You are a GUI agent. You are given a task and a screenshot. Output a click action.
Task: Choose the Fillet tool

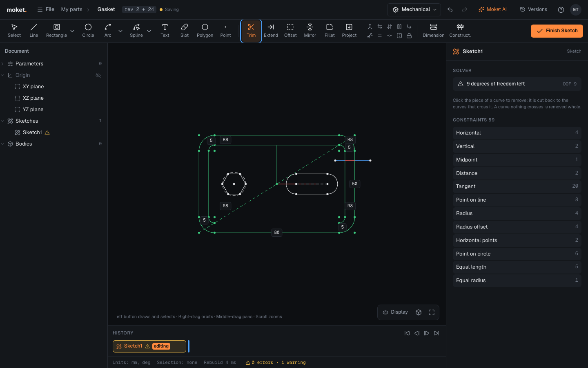[x=330, y=31]
